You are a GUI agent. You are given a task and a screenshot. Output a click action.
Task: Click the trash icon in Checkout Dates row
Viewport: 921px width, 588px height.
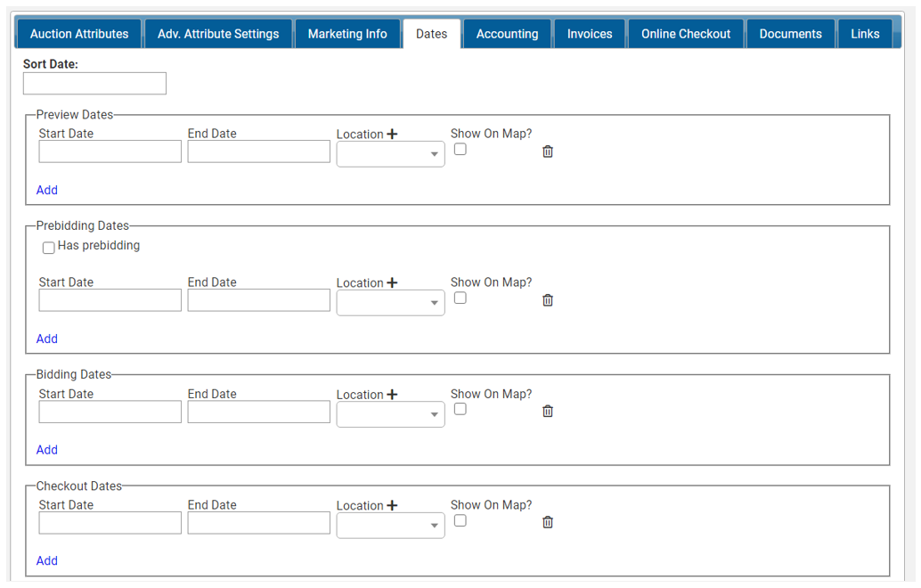(x=547, y=522)
